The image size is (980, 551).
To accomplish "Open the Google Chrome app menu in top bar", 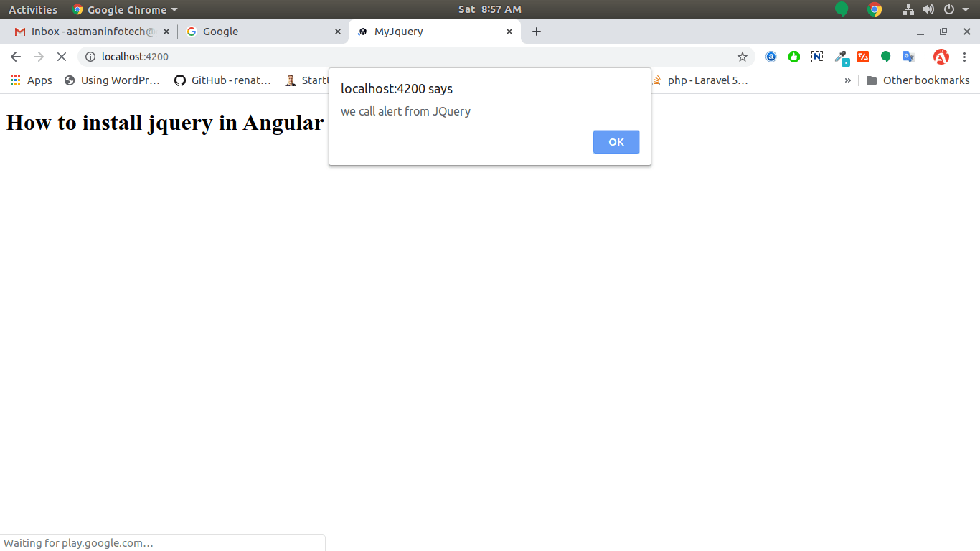I will tap(125, 10).
